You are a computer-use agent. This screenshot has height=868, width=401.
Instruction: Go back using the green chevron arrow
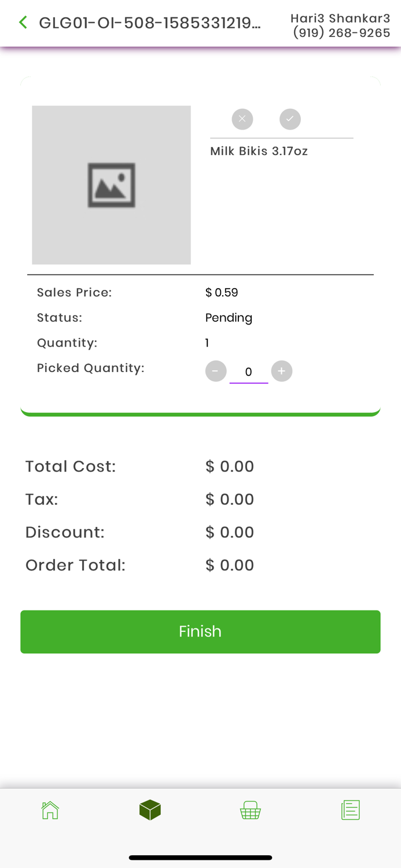tap(23, 23)
